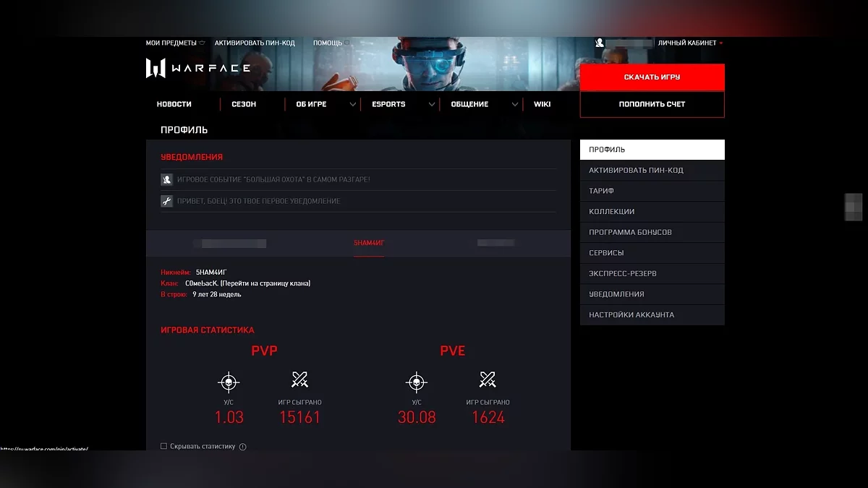Select Профиль in the sidebar
868x488 pixels.
[x=652, y=150]
